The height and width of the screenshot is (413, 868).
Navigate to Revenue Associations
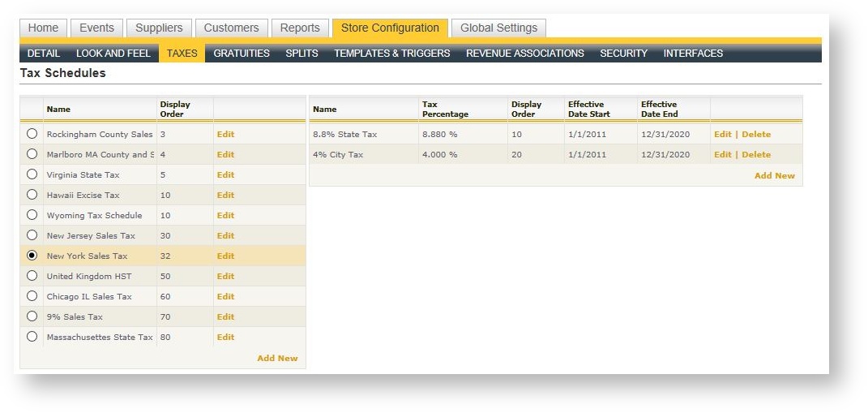pos(524,54)
